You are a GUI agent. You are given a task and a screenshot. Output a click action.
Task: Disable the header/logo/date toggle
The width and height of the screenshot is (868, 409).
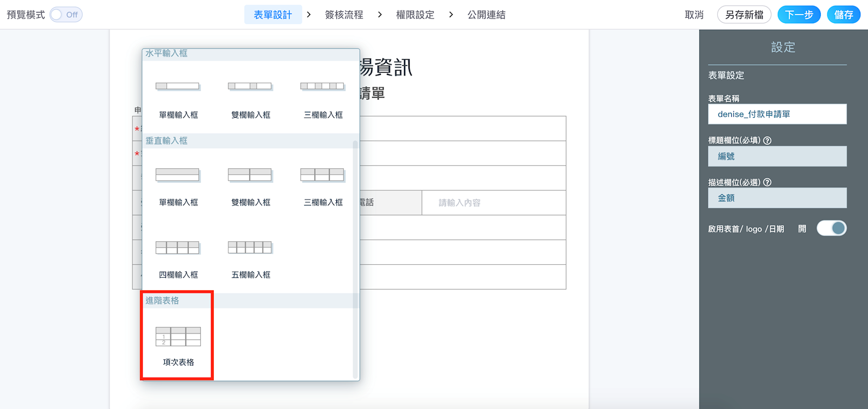(831, 228)
